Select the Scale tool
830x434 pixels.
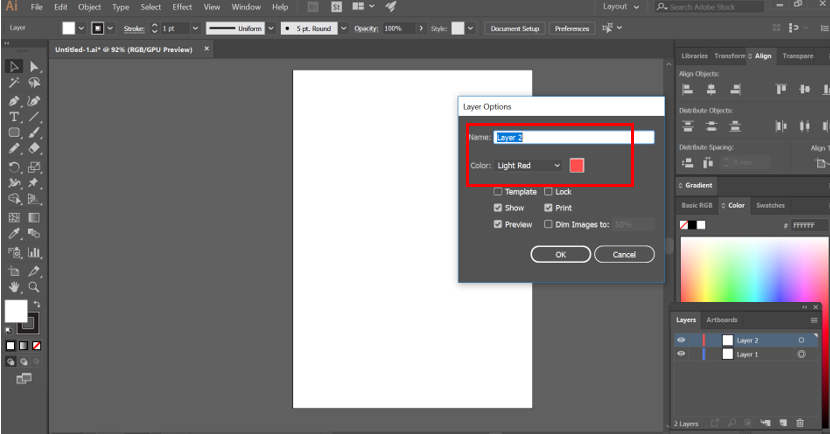[34, 167]
